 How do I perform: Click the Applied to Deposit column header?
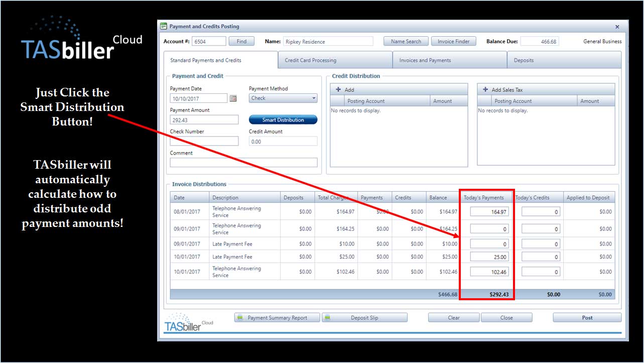coord(589,197)
